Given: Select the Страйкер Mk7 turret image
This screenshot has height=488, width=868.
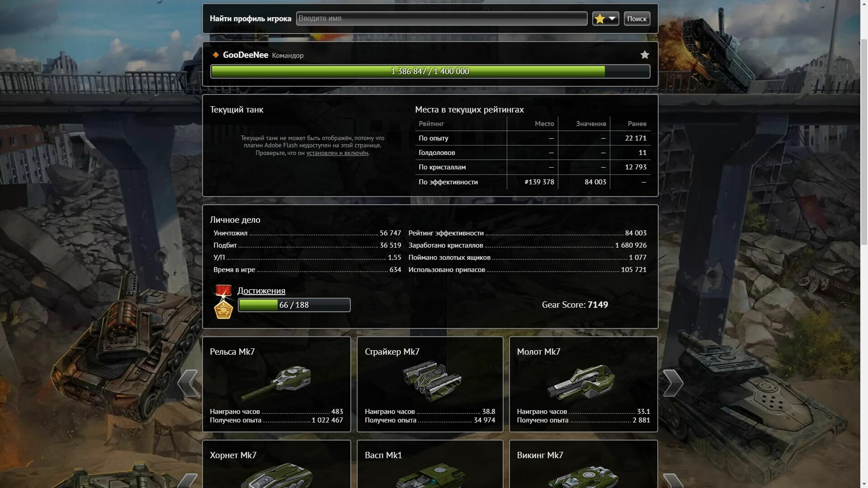Looking at the screenshot, I should [x=431, y=380].
